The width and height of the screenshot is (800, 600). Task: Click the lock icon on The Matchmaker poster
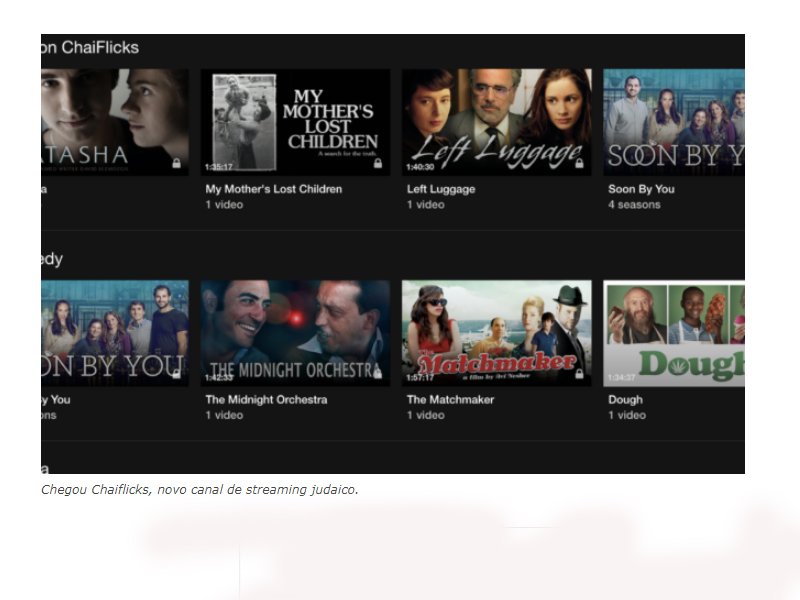coord(580,374)
